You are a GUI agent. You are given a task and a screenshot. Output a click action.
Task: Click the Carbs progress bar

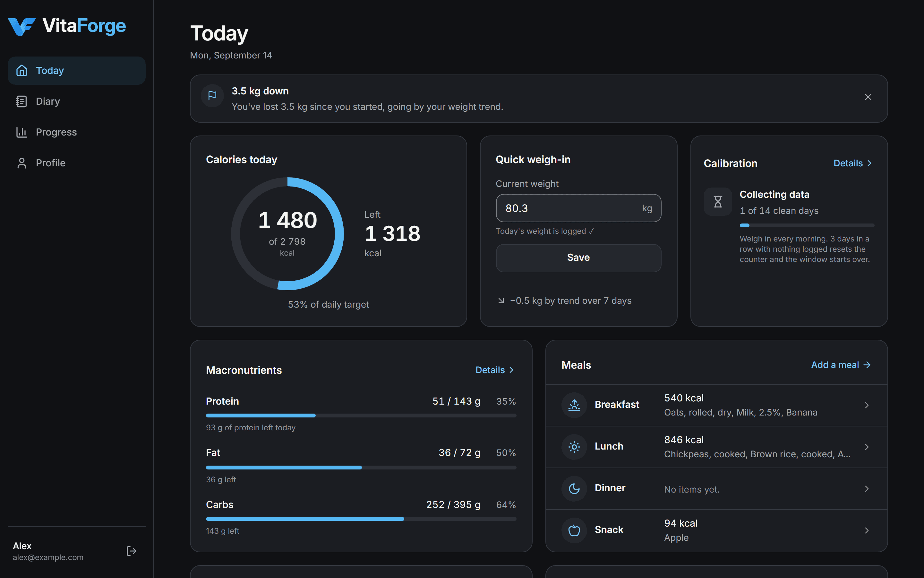coord(361,519)
